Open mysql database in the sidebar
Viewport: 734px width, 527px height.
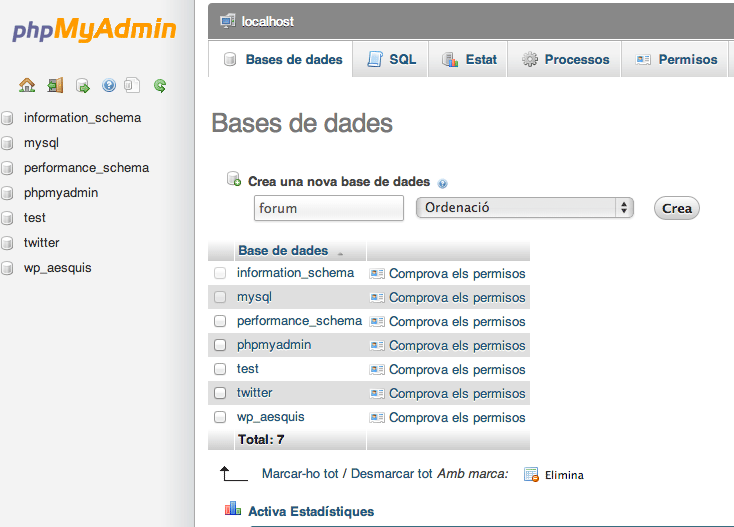[x=41, y=143]
